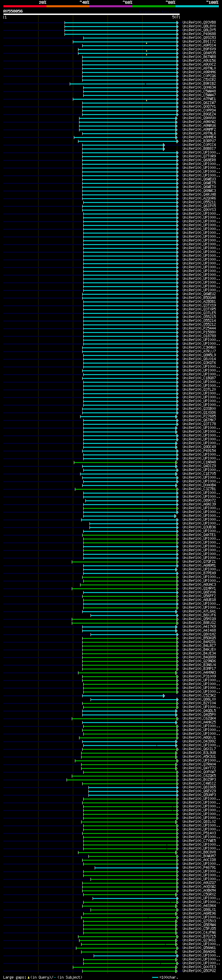Image resolution: width=222 pixels, height=980 pixels.
Task: Open hit UniRef100_P49688
Action: coord(199,34)
